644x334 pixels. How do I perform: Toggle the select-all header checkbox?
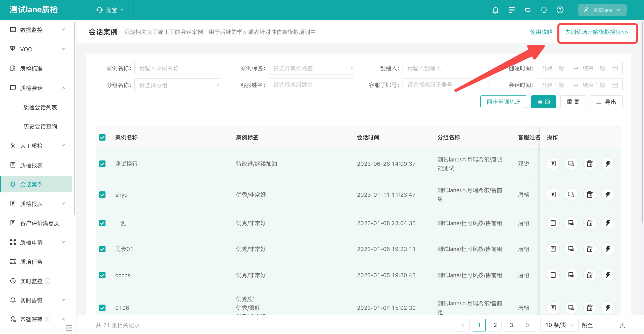tap(102, 137)
